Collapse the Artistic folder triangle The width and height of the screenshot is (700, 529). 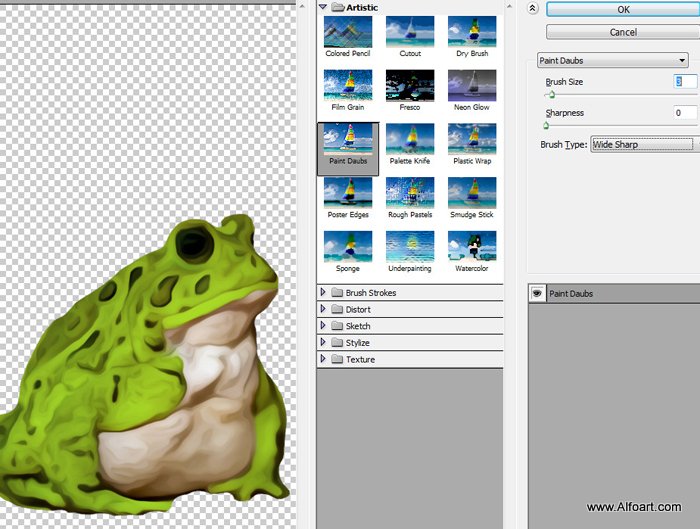pos(323,7)
